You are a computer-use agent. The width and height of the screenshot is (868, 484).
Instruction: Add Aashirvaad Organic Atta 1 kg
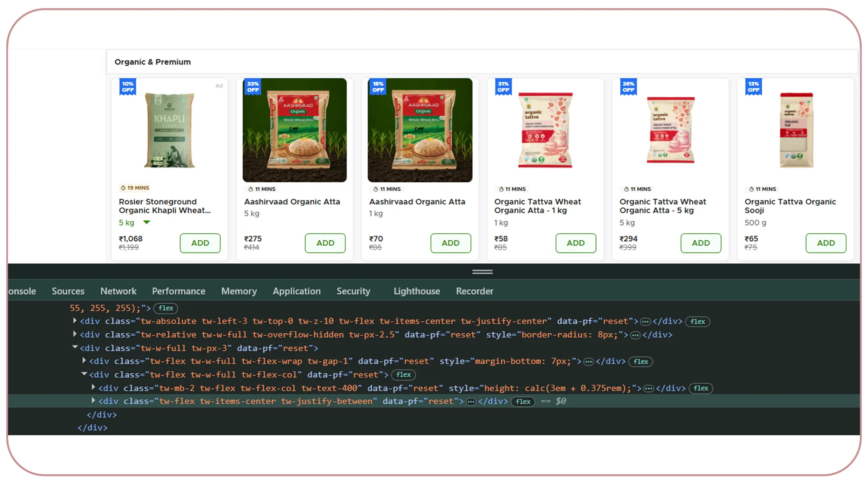coord(451,243)
